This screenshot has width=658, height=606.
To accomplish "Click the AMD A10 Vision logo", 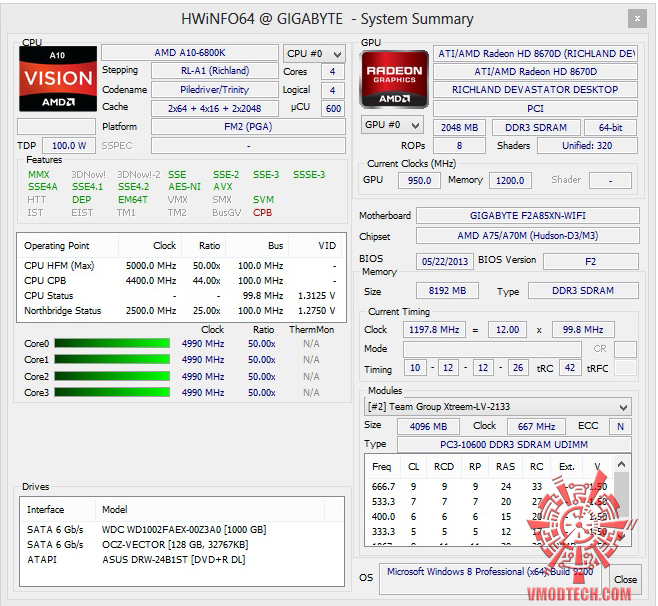I will pyautogui.click(x=58, y=78).
